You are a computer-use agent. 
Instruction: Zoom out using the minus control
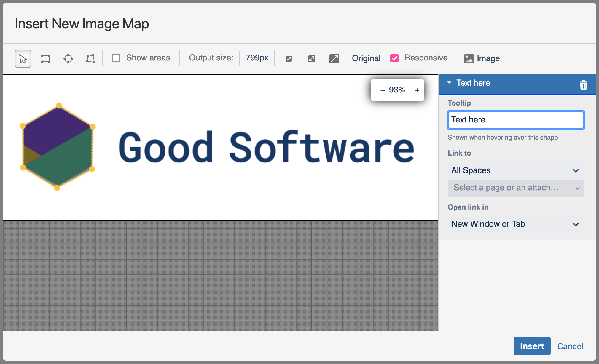pos(383,90)
